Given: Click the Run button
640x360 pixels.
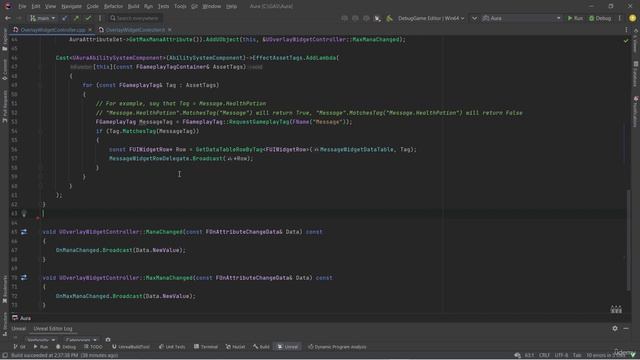Looking at the screenshot, I should pos(576,18).
